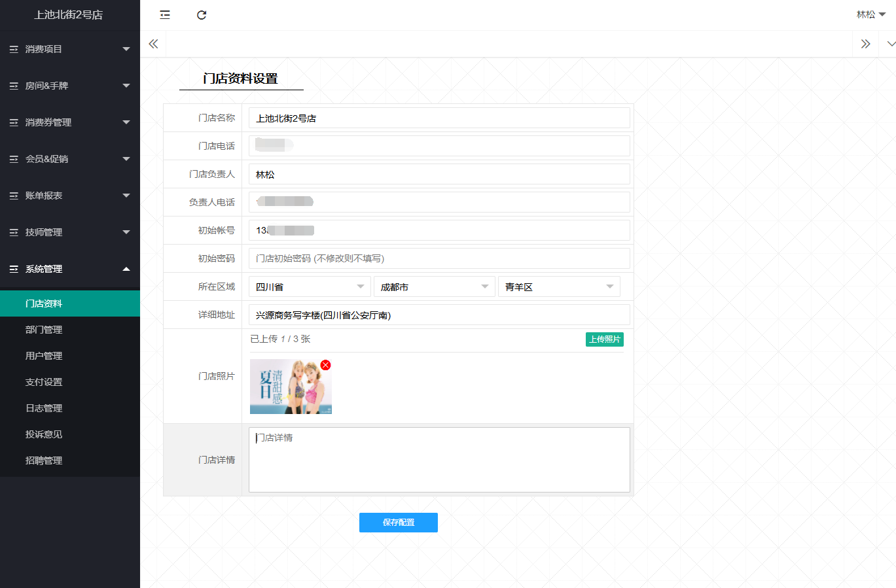Select 日志管理 from the sidebar

click(44, 408)
